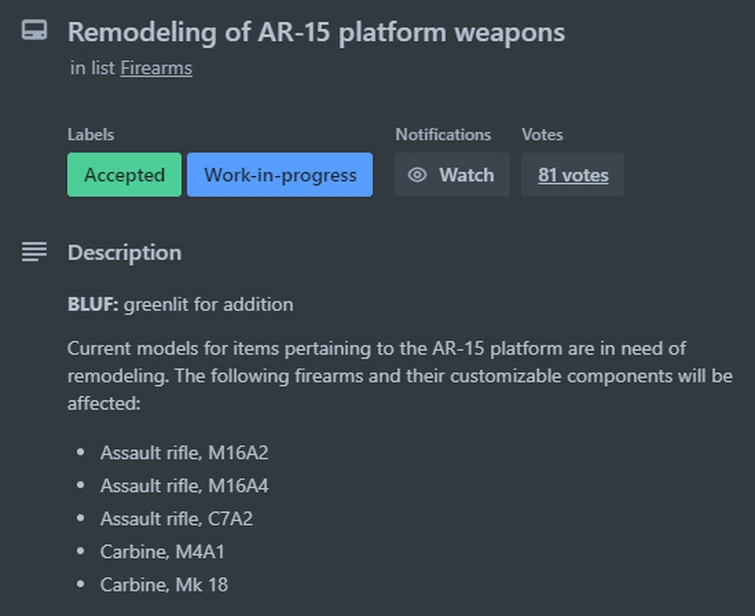
Task: Open the Firearms list link
Action: point(156,68)
